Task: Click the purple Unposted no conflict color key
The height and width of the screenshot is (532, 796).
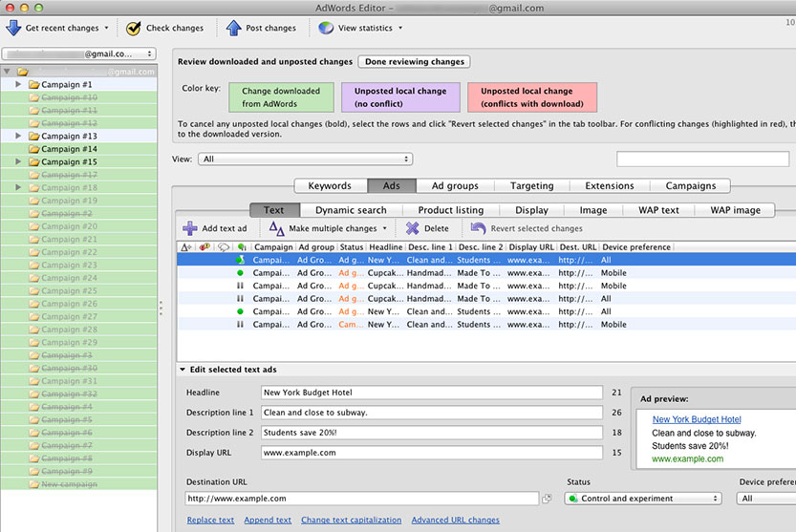Action: [400, 97]
